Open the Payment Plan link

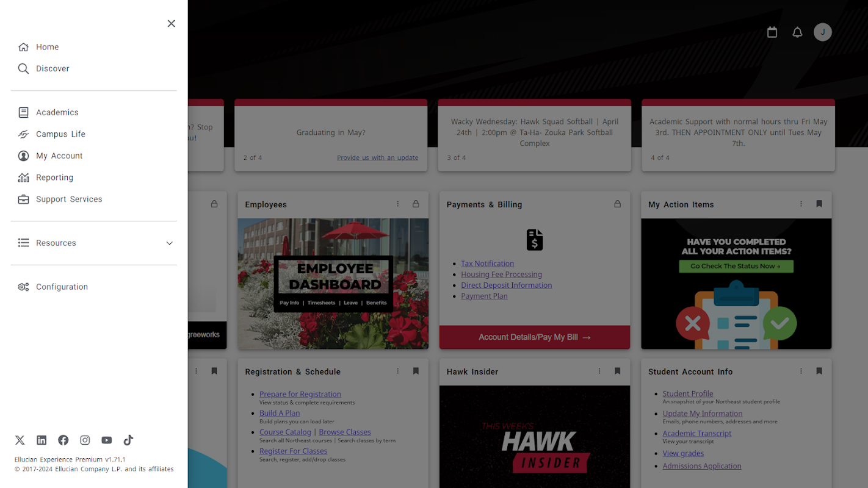coord(484,296)
